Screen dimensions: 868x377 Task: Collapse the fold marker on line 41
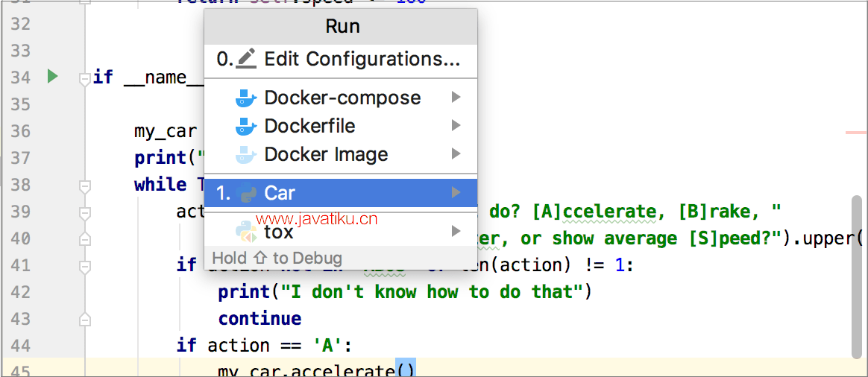coord(85,267)
